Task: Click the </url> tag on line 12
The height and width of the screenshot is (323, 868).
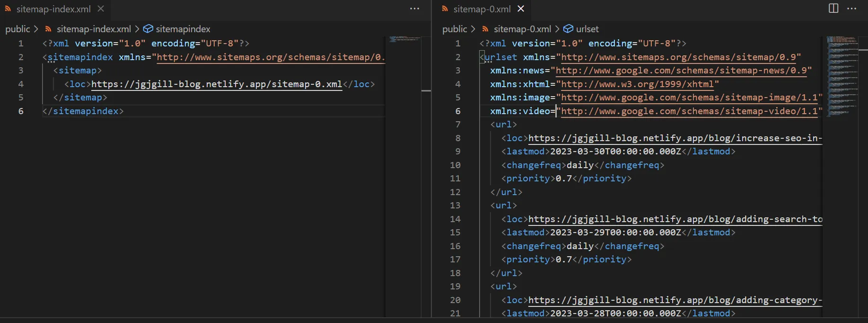Action: click(506, 192)
